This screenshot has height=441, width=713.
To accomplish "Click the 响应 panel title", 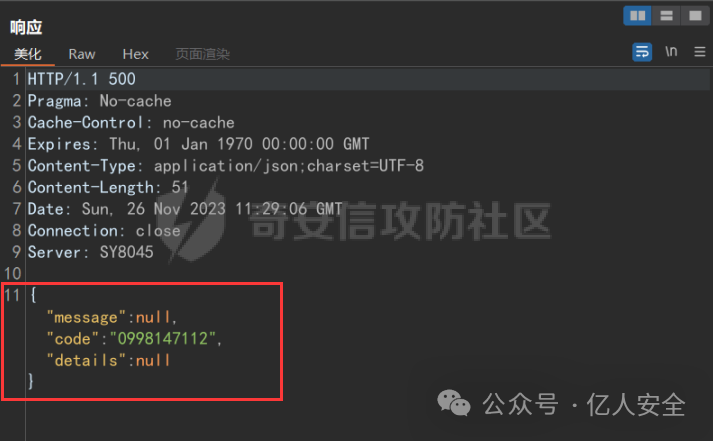I will (x=26, y=27).
